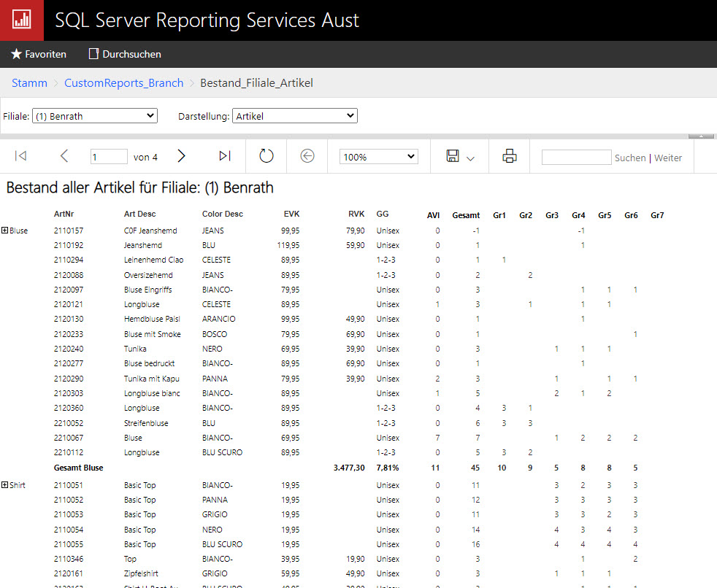This screenshot has width=717, height=588.
Task: Go to previous report page
Action: pos(64,156)
